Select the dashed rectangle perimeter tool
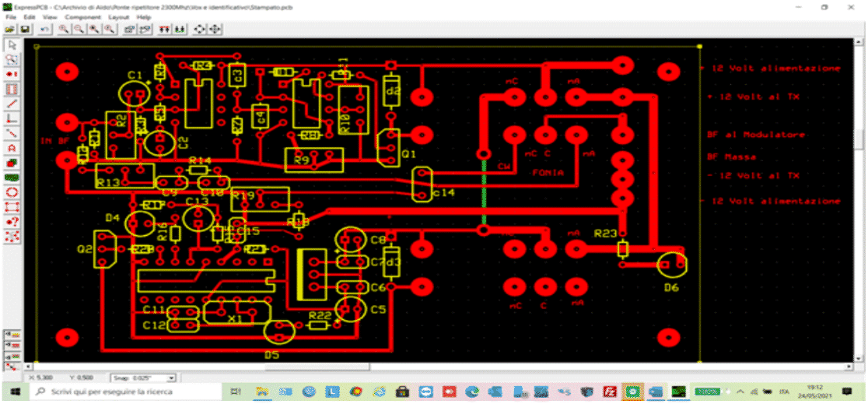This screenshot has height=404, width=868. click(x=12, y=207)
